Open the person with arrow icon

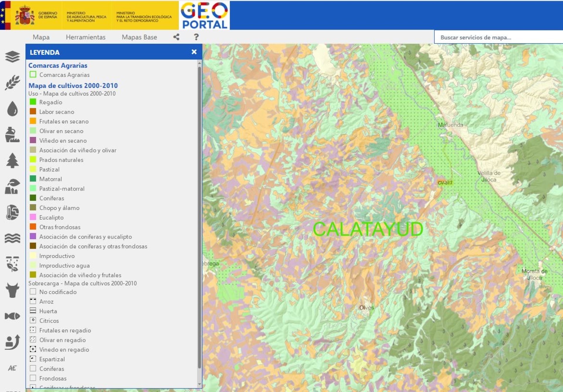12,342
